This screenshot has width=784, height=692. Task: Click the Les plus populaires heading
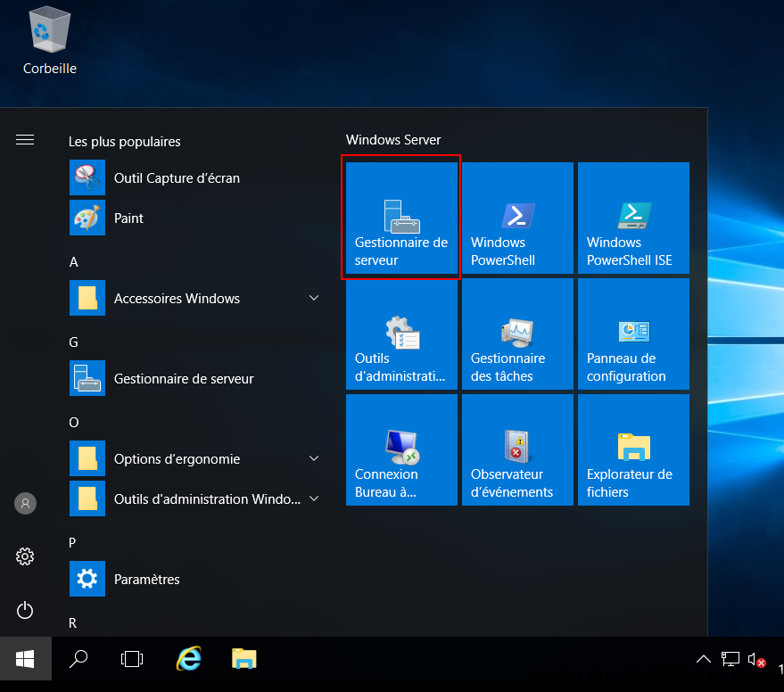(x=125, y=142)
